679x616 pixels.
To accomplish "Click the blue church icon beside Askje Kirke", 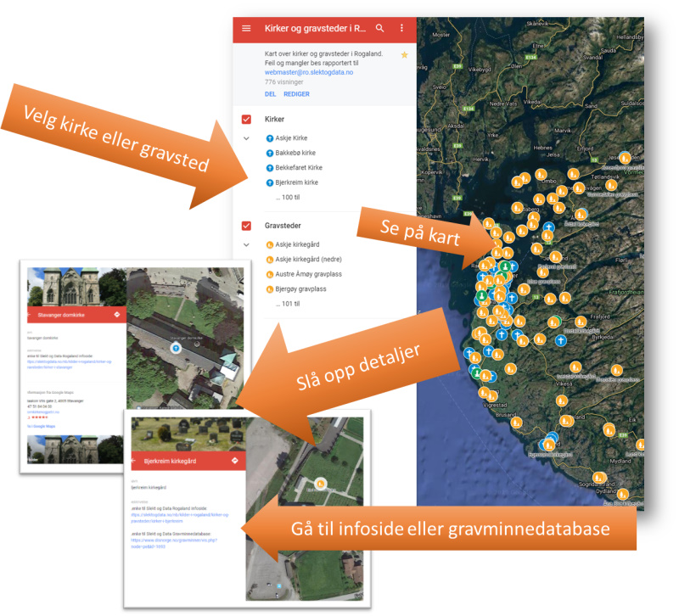I will pos(269,138).
